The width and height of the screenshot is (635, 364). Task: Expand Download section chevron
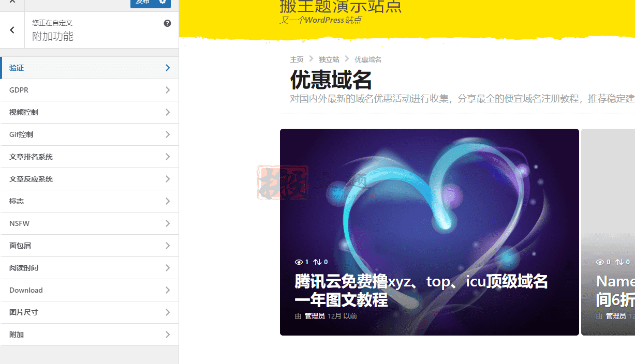(168, 290)
